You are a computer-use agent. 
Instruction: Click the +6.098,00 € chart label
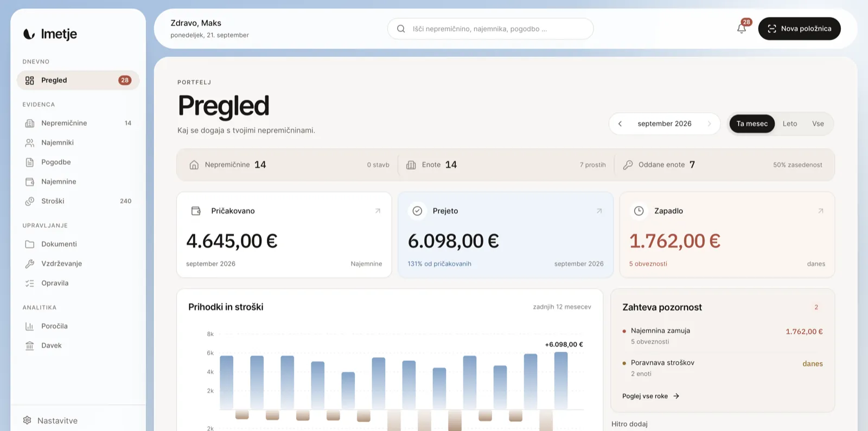[x=564, y=344]
